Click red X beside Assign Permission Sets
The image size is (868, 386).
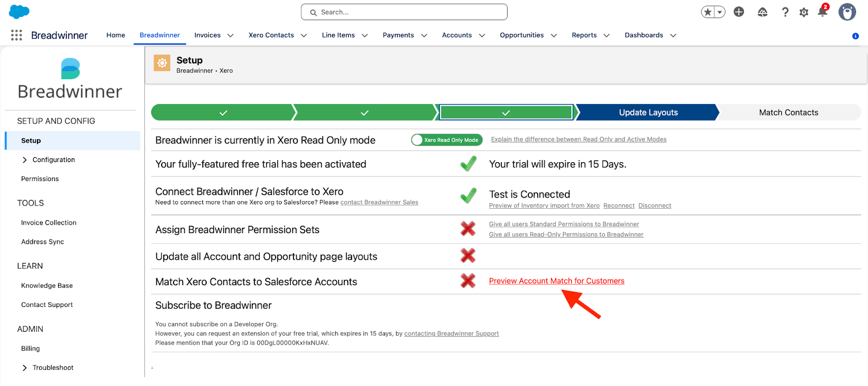[468, 229]
